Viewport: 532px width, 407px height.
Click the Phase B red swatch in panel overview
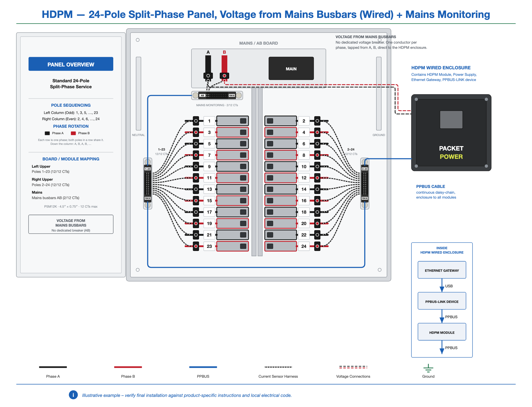coord(74,133)
